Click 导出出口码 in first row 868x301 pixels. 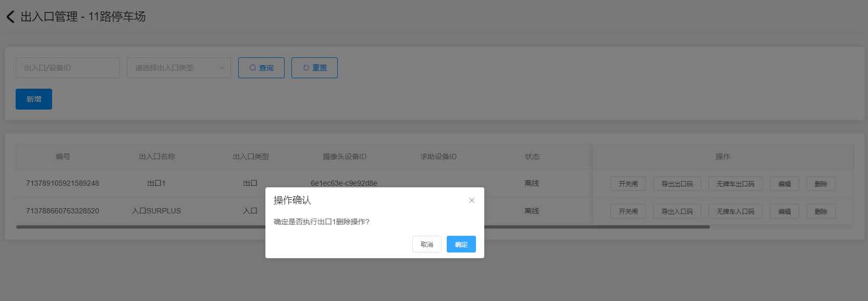point(677,184)
